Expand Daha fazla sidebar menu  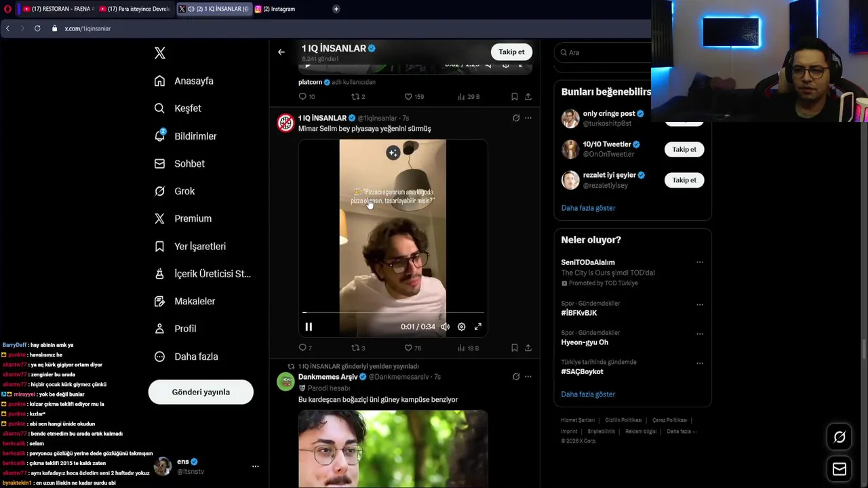(x=186, y=357)
